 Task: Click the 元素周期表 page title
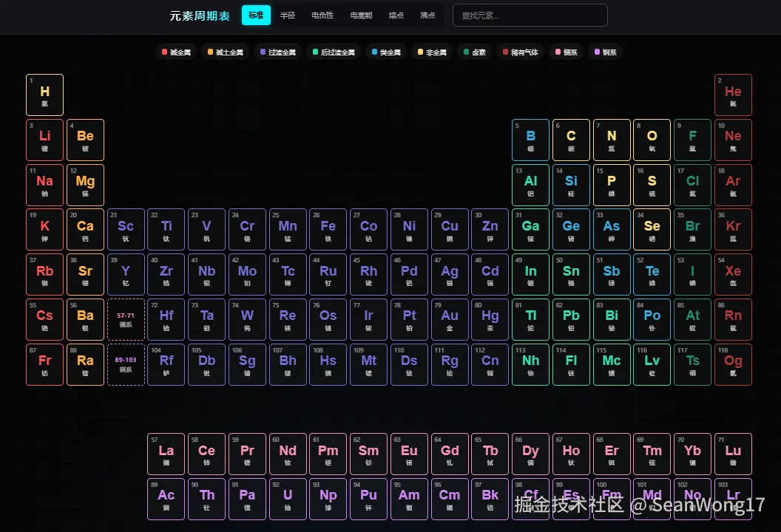click(200, 16)
